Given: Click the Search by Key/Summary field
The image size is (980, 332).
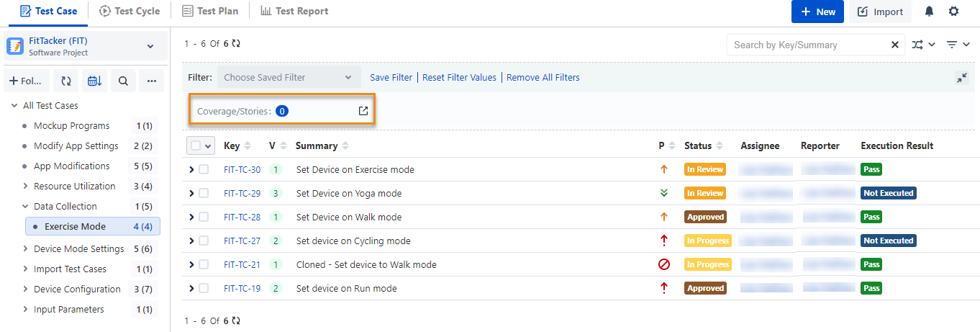Looking at the screenshot, I should click(x=807, y=45).
